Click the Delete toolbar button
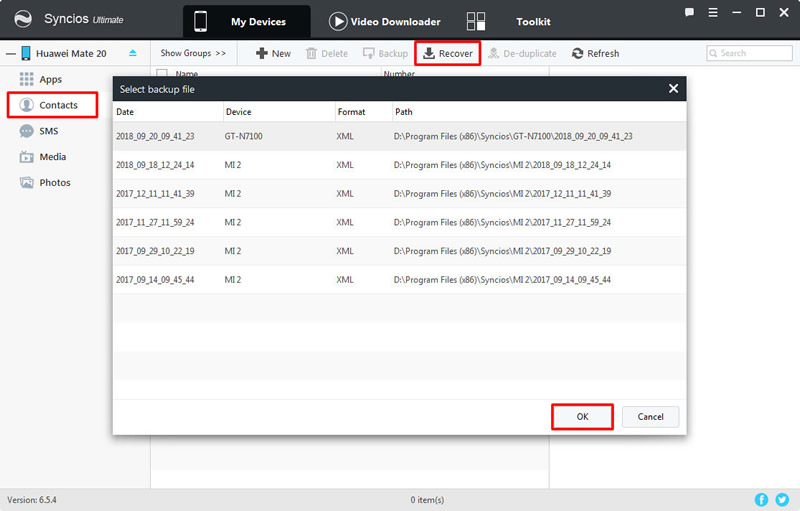The height and width of the screenshot is (511, 800). (x=327, y=54)
